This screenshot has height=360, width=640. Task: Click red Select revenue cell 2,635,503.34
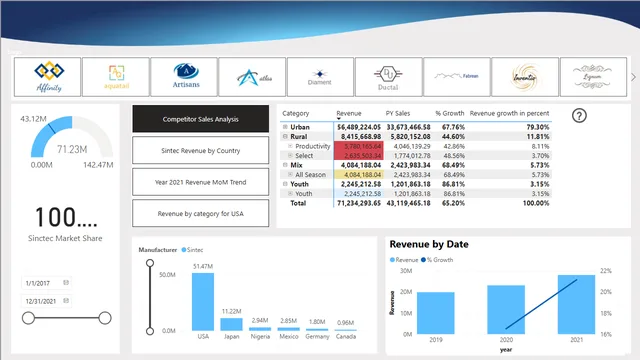(358, 156)
